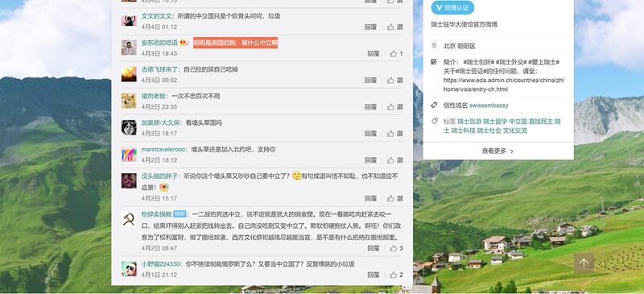Image resolution: width=644 pixels, height=294 pixels.
Task: Click the timestamp 4月1日 21:12
Action: pos(159,275)
